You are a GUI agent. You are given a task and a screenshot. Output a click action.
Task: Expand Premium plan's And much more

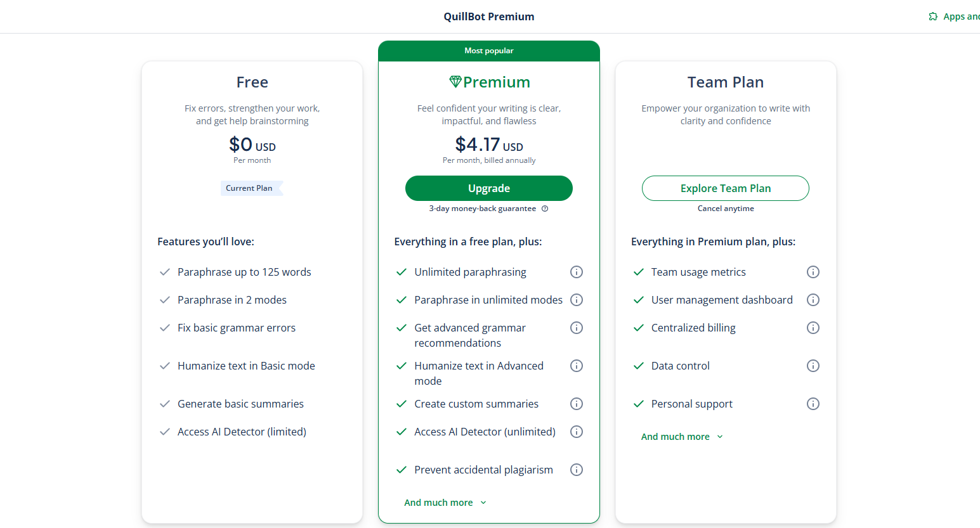(445, 503)
